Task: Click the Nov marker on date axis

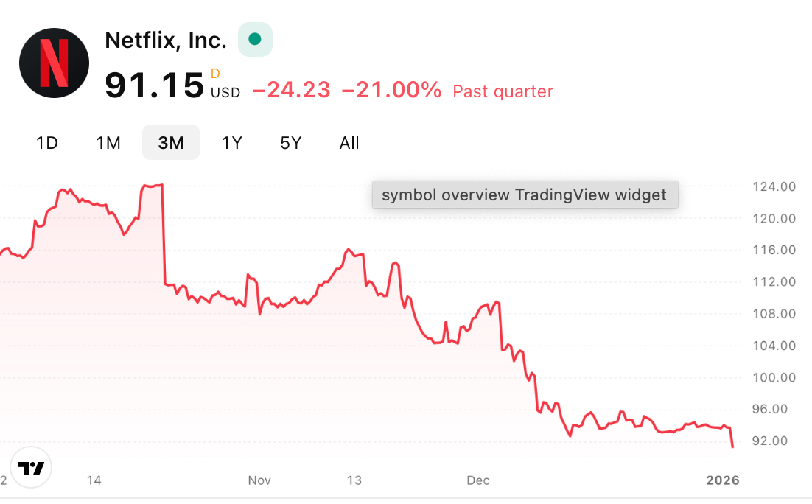Action: pyautogui.click(x=259, y=480)
